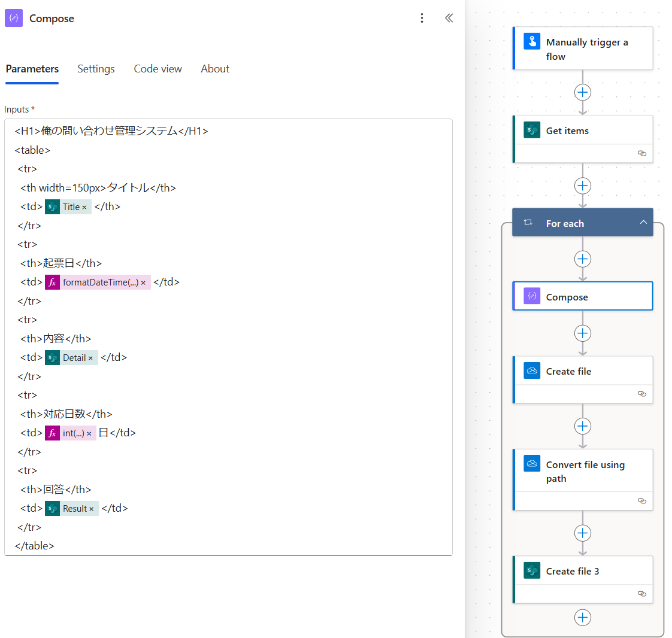This screenshot has width=672, height=638.
Task: Click the OneDrive icon on Convert file using path
Action: pyautogui.click(x=532, y=464)
